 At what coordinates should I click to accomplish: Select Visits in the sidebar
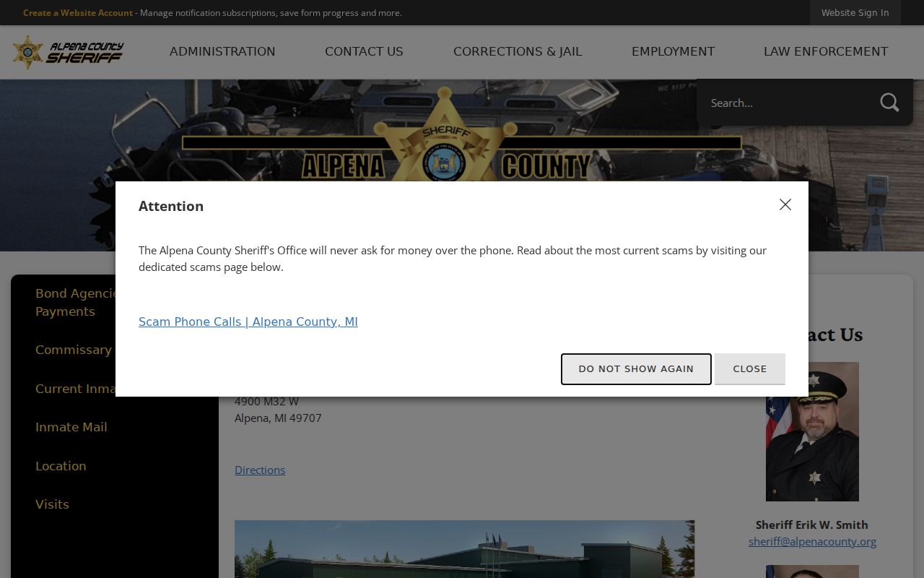(52, 504)
